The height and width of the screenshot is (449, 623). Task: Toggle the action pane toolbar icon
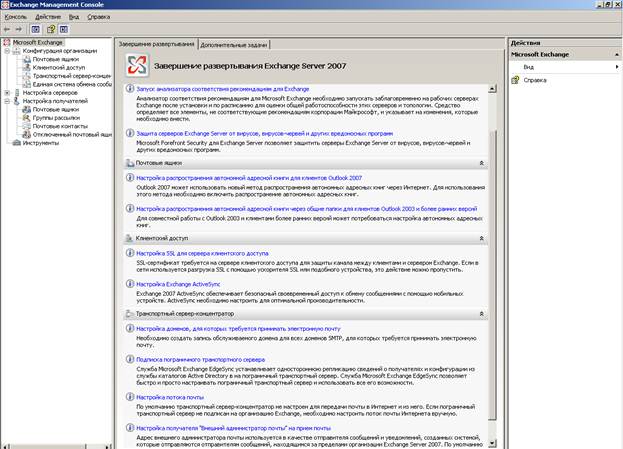point(64,29)
